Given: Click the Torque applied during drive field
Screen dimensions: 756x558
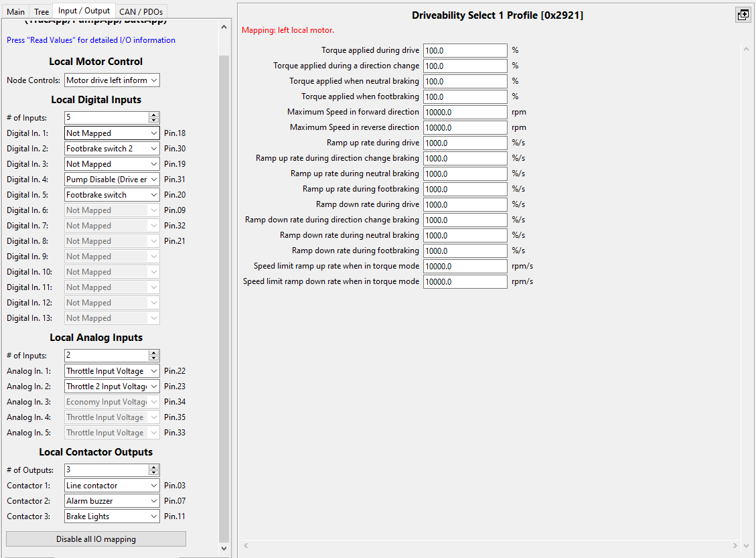Looking at the screenshot, I should (465, 51).
